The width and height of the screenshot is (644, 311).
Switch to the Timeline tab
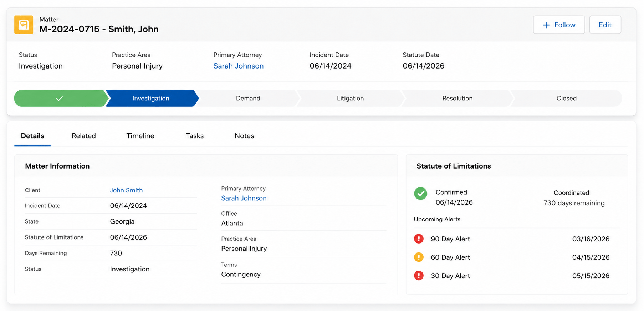click(140, 136)
